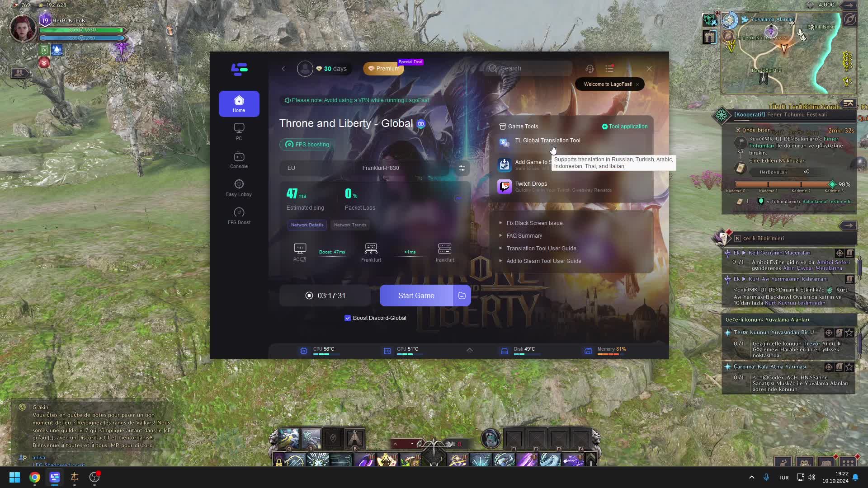Click the frankfurt server node icon
Image resolution: width=868 pixels, height=488 pixels.
pyautogui.click(x=445, y=249)
